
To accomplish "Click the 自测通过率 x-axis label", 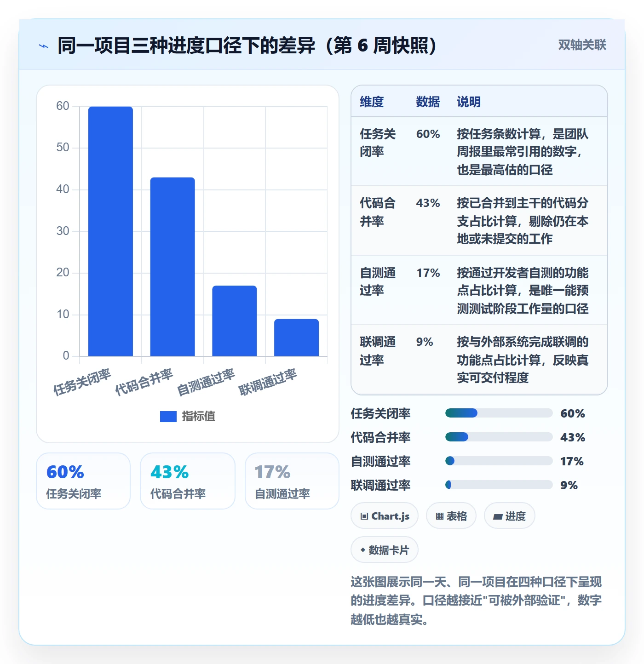I will pyautogui.click(x=206, y=382).
